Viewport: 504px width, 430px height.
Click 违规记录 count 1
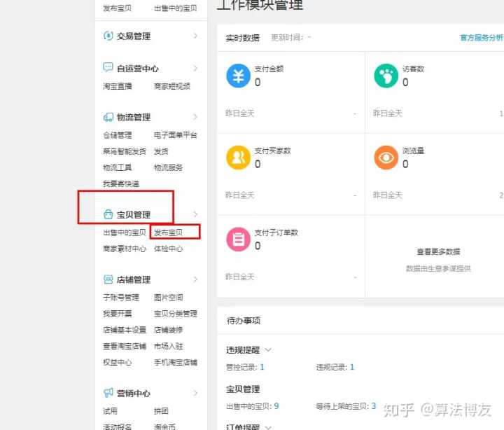point(352,367)
